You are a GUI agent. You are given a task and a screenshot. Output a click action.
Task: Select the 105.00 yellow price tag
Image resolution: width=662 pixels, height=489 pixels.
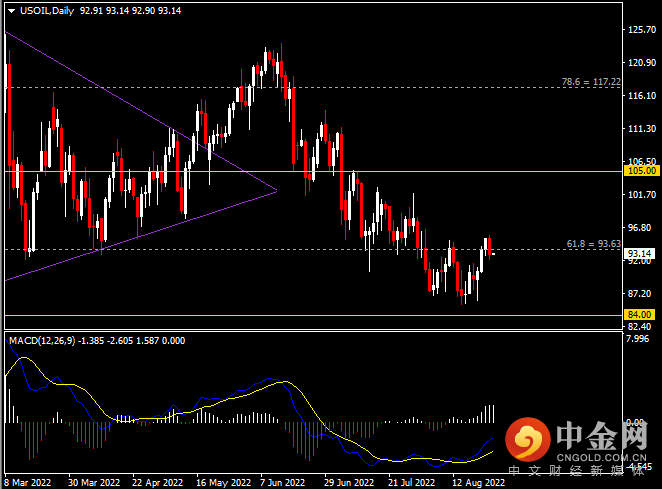641,171
